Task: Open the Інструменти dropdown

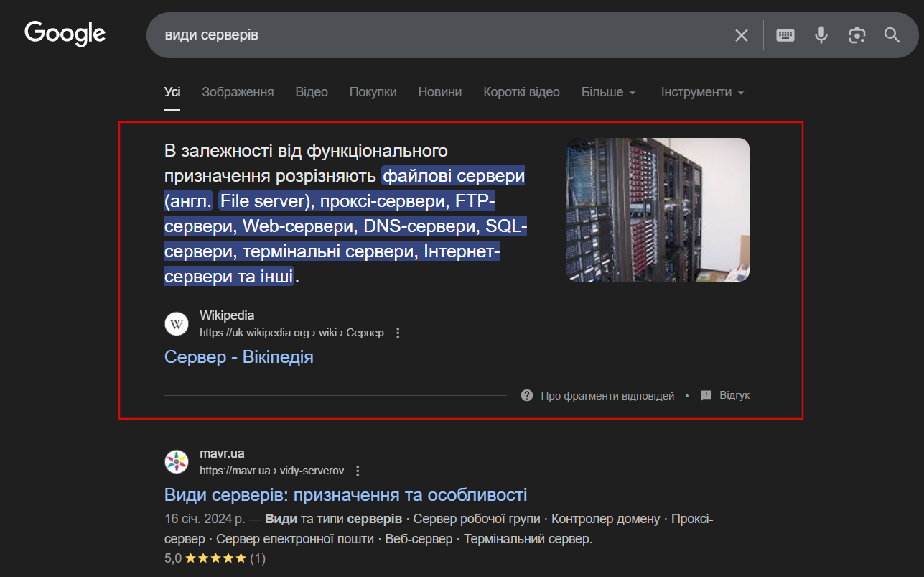Action: (701, 91)
